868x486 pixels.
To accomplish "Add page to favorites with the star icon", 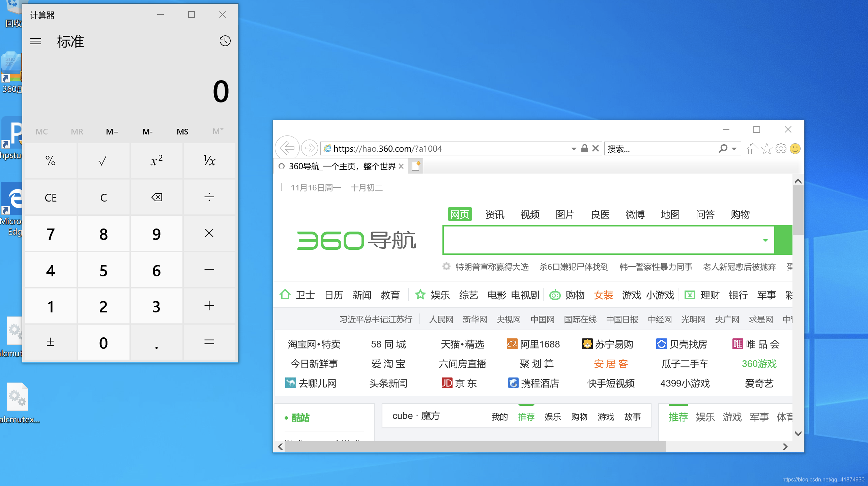I will 766,148.
